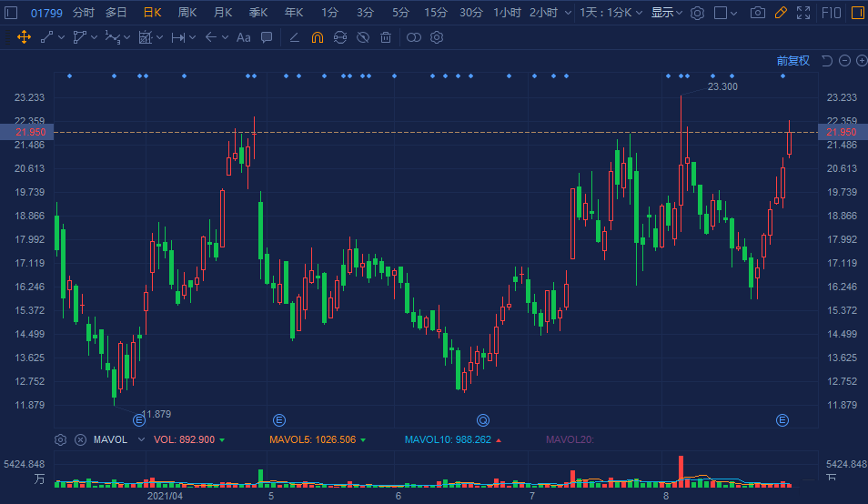Switch to 30分 chart period
868x504 pixels.
tap(471, 13)
